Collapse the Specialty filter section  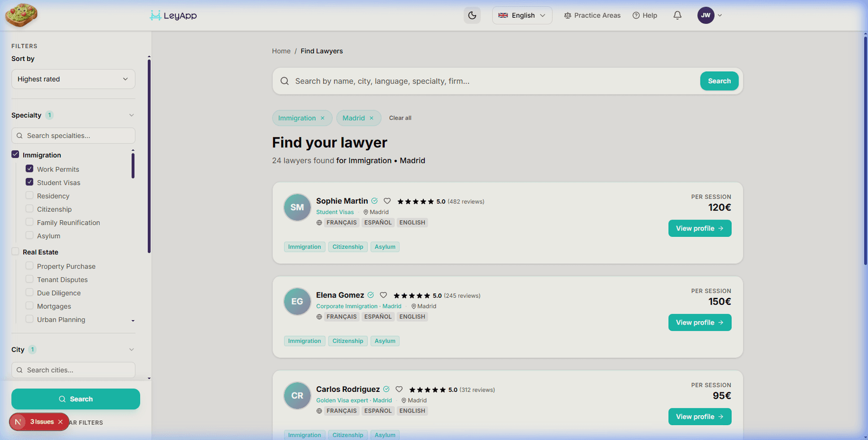131,115
